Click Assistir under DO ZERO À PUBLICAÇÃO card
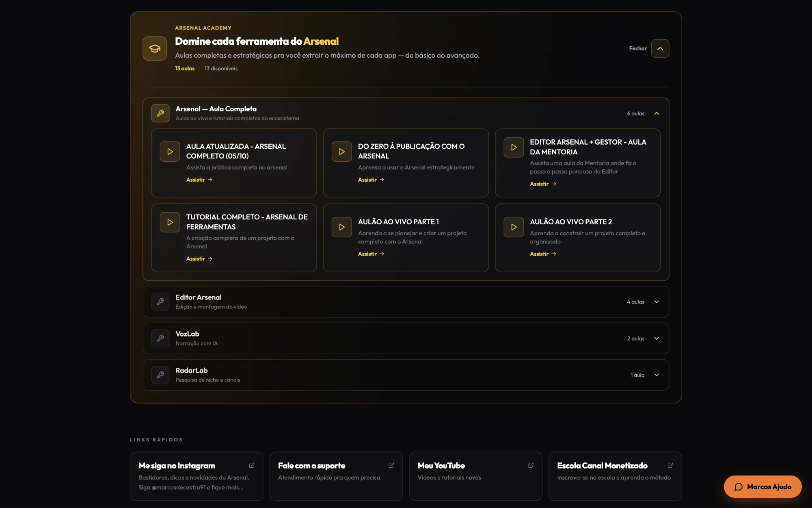This screenshot has height=508, width=812. (x=371, y=180)
